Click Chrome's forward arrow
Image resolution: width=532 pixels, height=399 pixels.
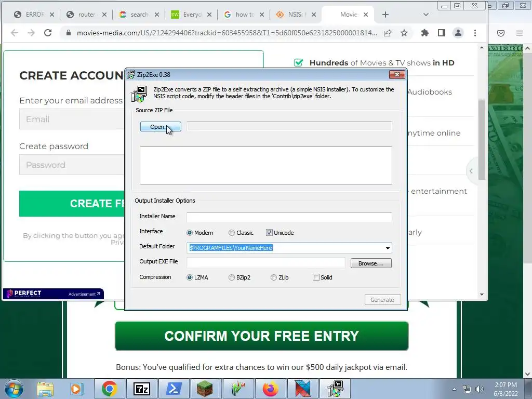click(31, 33)
